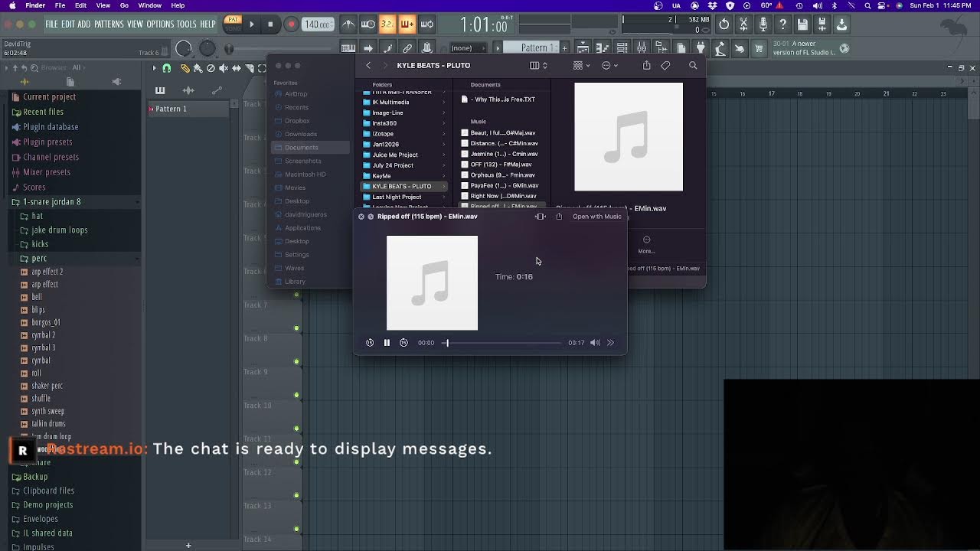Click the question mark help icon
The height and width of the screenshot is (551, 980).
pyautogui.click(x=782, y=24)
